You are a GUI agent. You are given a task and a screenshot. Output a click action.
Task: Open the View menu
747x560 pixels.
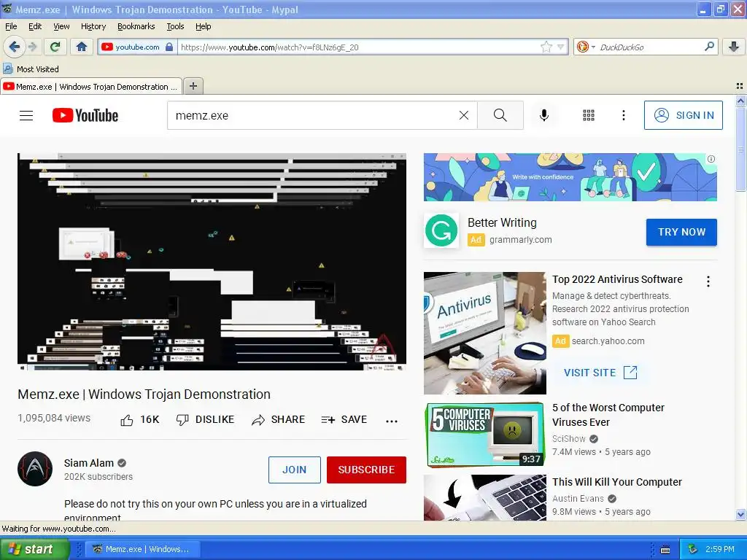coord(61,26)
